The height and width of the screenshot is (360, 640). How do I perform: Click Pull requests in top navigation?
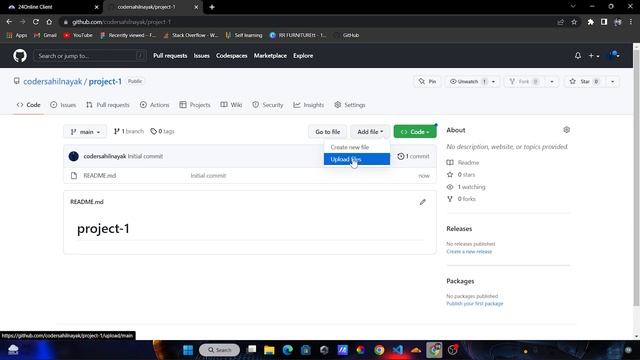coord(170,56)
